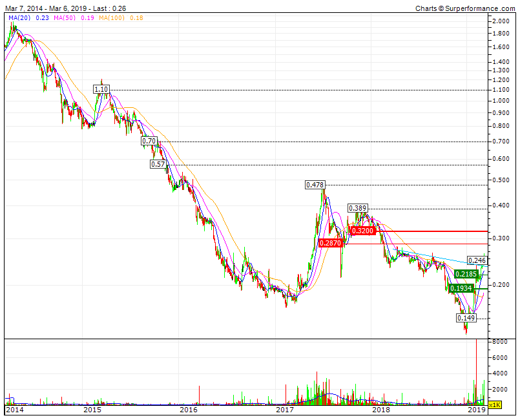Click the 0.18 MA(100) value
The width and height of the screenshot is (520, 420).
click(x=136, y=18)
